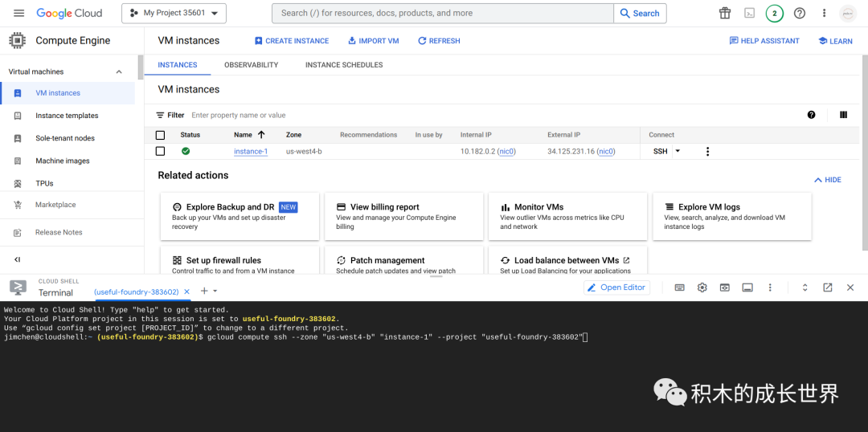The width and height of the screenshot is (868, 432).
Task: Open Cloud Shell web preview icon
Action: click(725, 287)
